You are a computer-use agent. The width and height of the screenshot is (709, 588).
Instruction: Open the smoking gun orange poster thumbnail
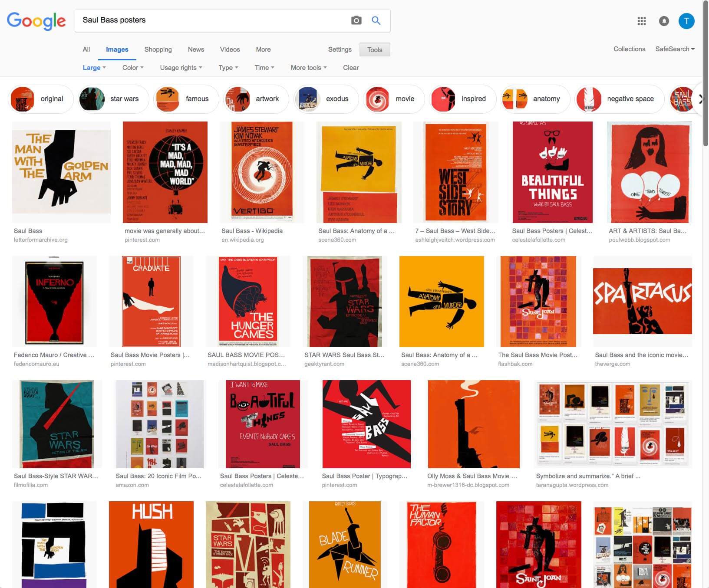click(x=474, y=424)
